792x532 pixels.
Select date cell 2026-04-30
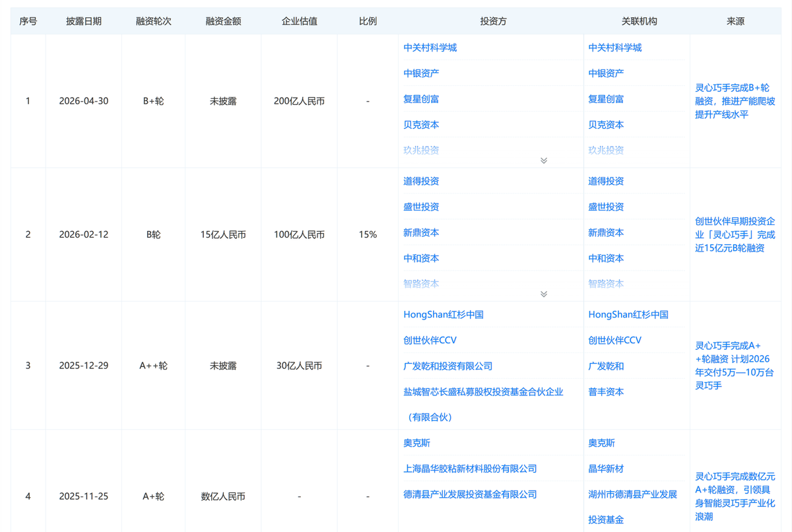point(84,101)
